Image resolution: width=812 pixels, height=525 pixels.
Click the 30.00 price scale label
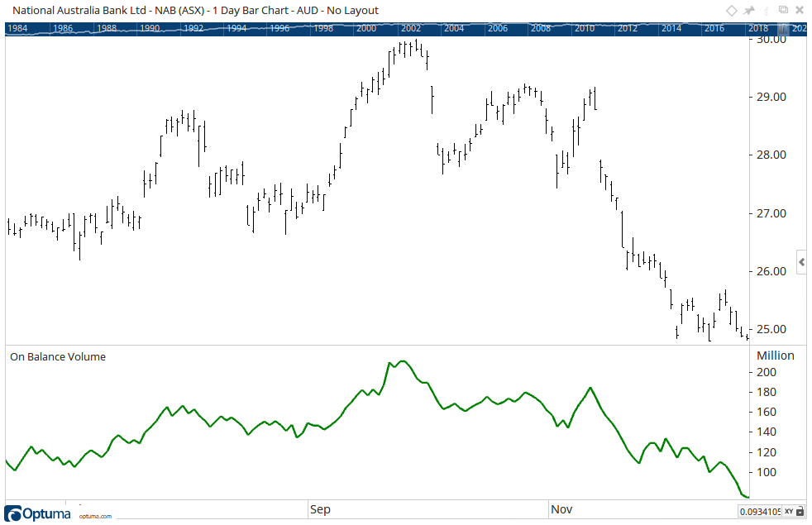pyautogui.click(x=771, y=40)
